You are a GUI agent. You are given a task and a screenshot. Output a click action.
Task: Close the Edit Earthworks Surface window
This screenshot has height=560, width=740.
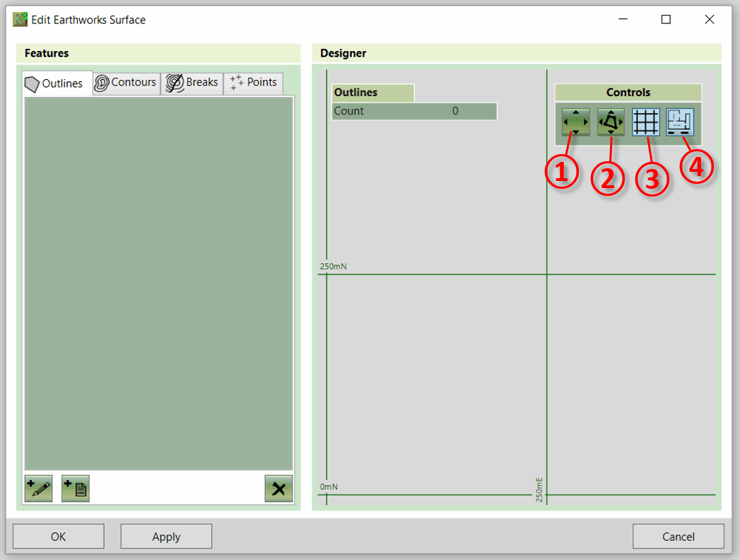pyautogui.click(x=710, y=20)
